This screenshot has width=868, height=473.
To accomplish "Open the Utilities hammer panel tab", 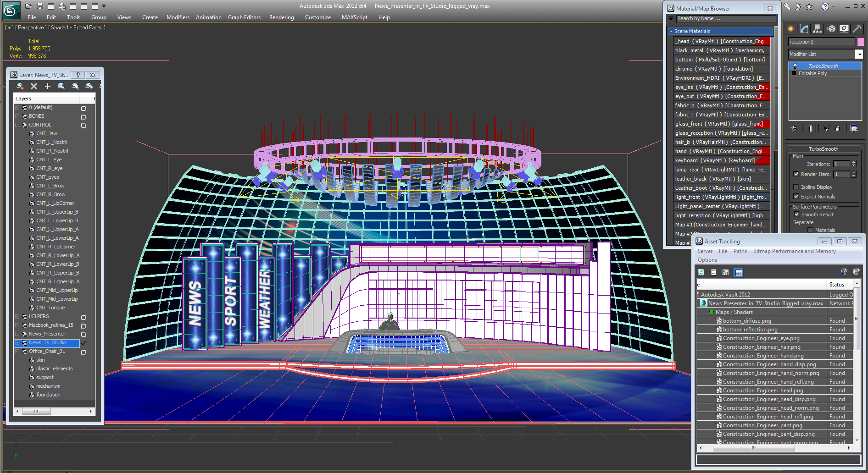I will 857,29.
